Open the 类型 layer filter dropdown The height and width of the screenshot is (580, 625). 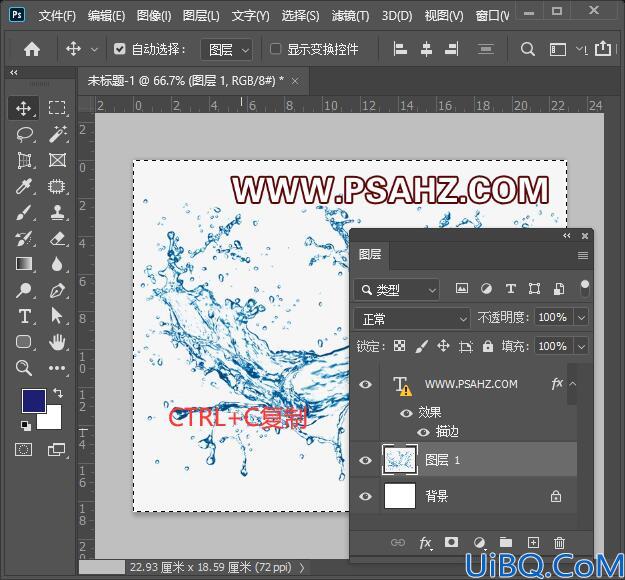click(x=397, y=290)
